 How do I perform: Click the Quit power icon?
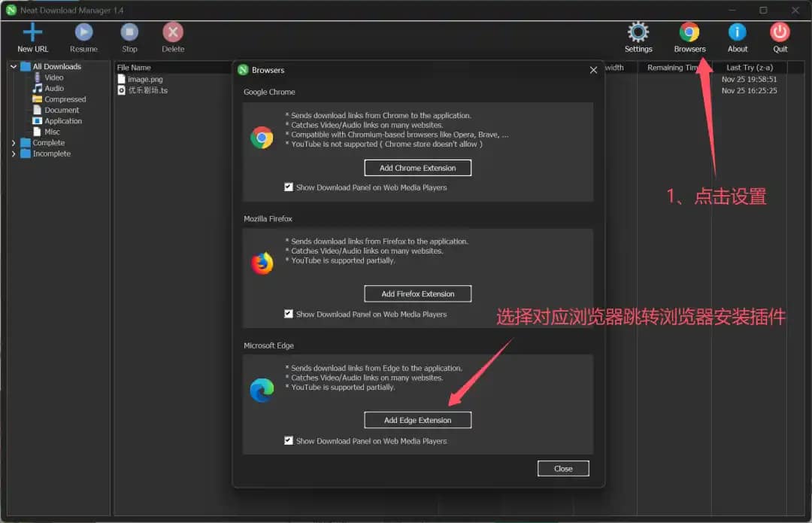(x=780, y=32)
